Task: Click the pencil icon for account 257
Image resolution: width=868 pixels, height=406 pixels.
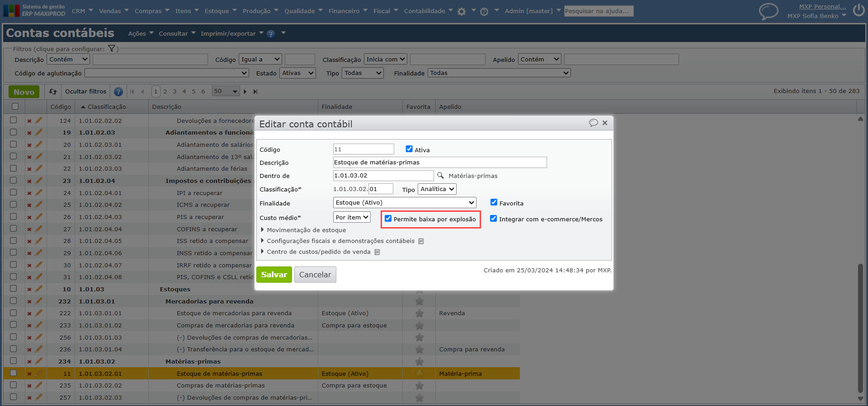Action: click(x=39, y=397)
